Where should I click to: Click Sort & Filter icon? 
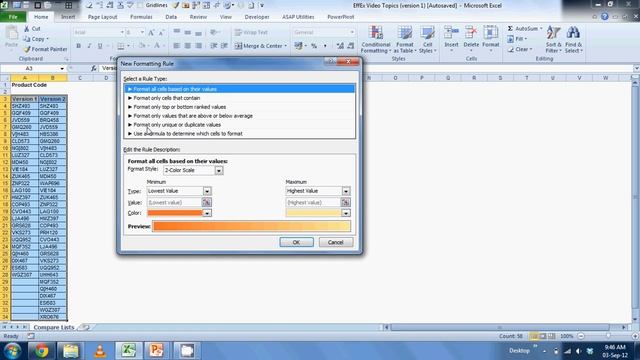coord(553,33)
